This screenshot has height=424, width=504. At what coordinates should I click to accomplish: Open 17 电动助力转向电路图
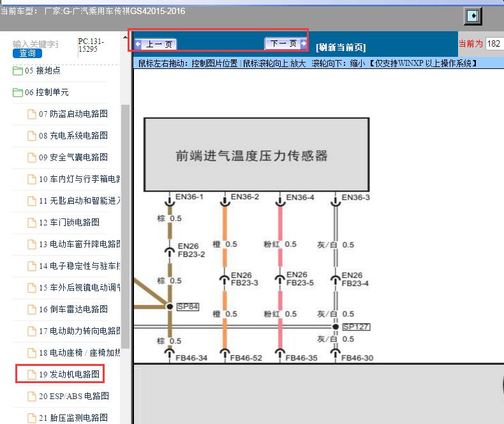tap(80, 331)
